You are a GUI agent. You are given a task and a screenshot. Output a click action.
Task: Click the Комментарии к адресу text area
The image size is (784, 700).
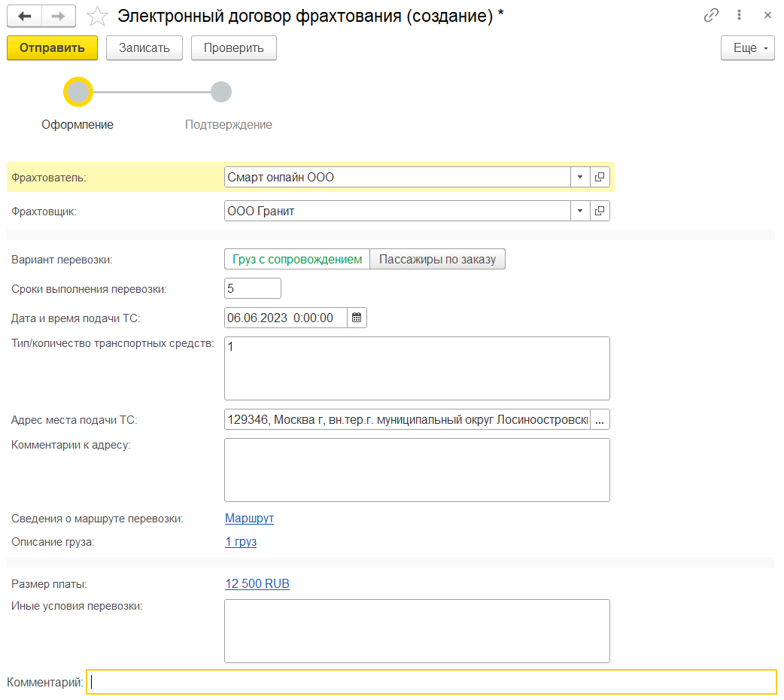coord(417,470)
